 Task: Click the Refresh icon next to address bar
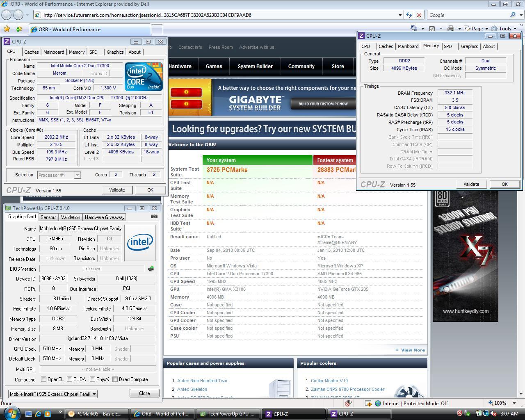[409, 15]
